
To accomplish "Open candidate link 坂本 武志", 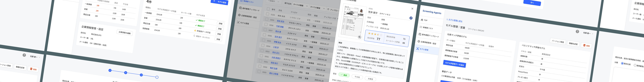I will coord(280,21).
